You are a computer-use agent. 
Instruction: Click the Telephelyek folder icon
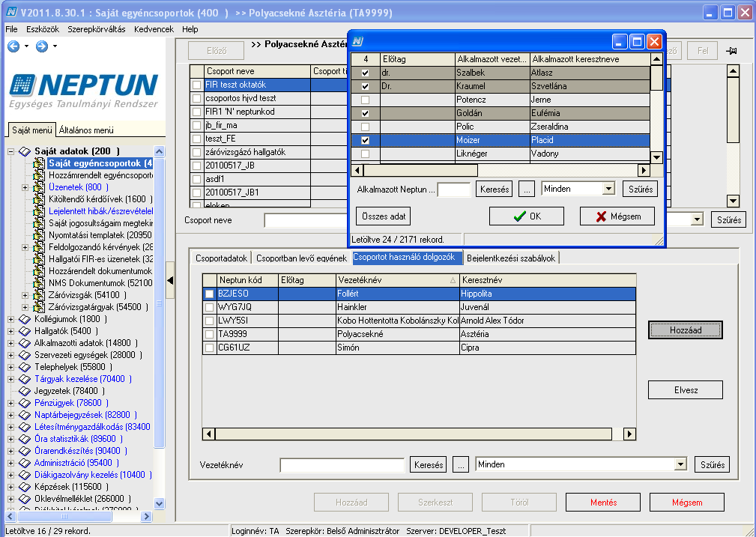25,367
